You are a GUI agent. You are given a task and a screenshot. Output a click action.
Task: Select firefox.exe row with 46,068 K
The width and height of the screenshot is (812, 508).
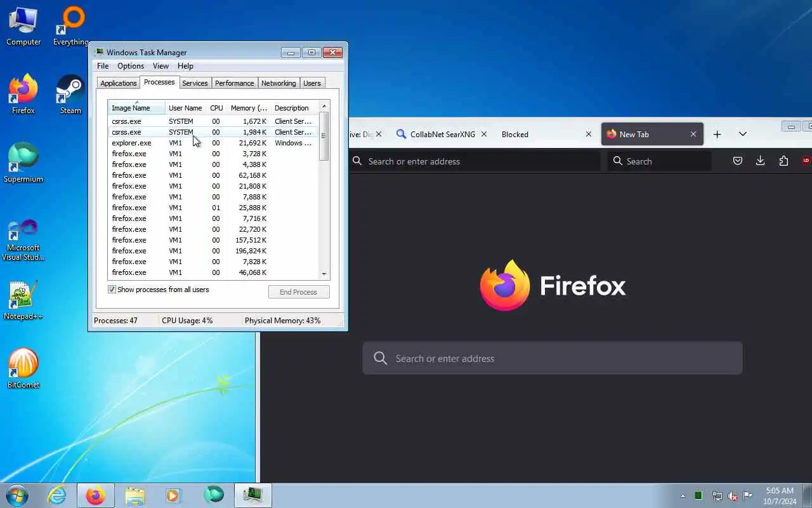coord(213,272)
